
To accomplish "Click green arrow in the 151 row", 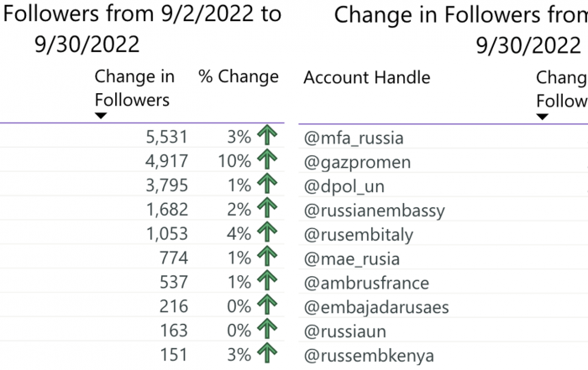I will click(267, 352).
